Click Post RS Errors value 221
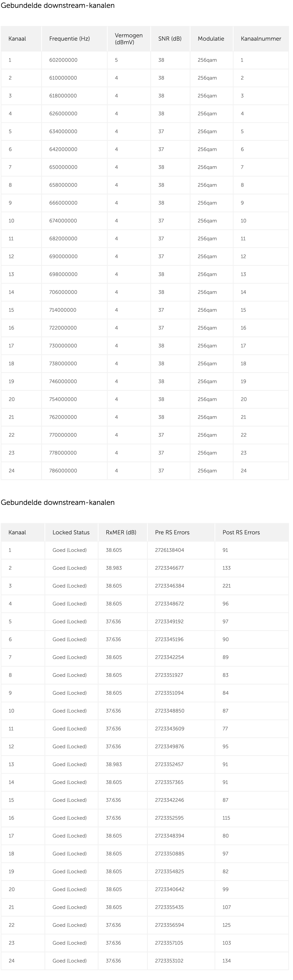Screen dimensions: 293x980 (226, 586)
